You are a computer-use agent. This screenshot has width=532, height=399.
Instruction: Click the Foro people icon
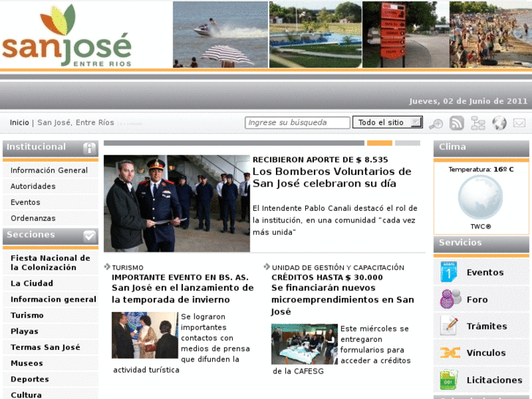[x=449, y=299]
